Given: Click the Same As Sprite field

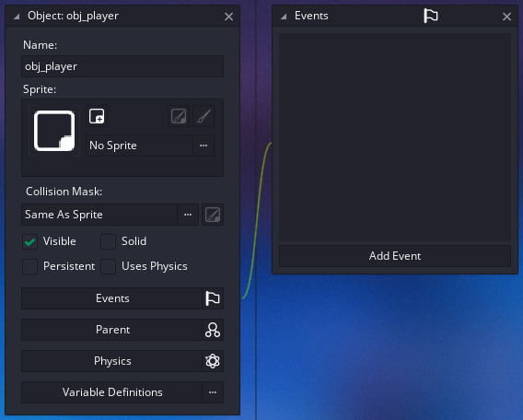Looking at the screenshot, I should [99, 215].
